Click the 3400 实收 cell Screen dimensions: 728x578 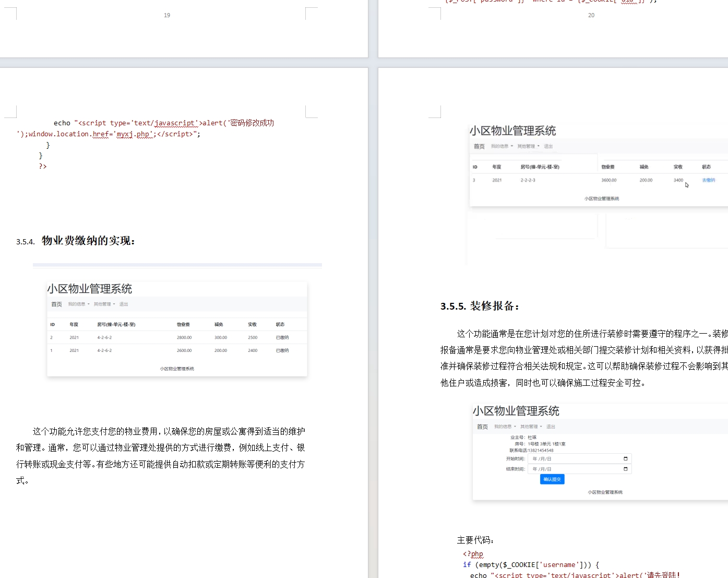tap(678, 180)
